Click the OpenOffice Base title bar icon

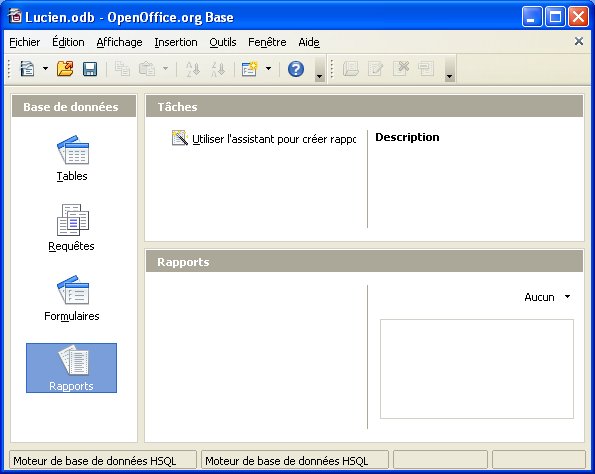15,16
